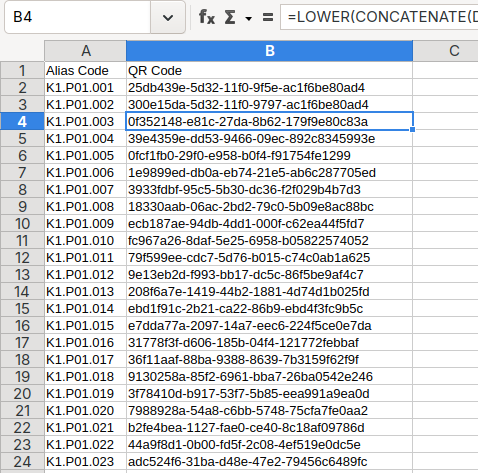Click QR code 39e4359e-dd53-9466-09ec-892c8345993e
Screen dimensions: 478x473
click(x=270, y=139)
